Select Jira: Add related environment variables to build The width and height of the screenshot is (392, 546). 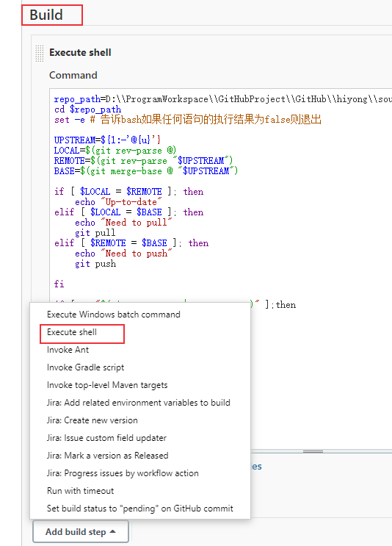(139, 403)
